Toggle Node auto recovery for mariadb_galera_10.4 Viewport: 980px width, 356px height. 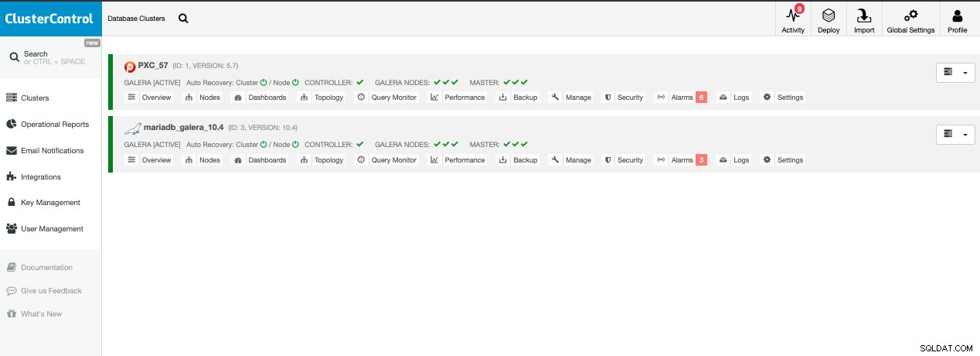coord(295,144)
